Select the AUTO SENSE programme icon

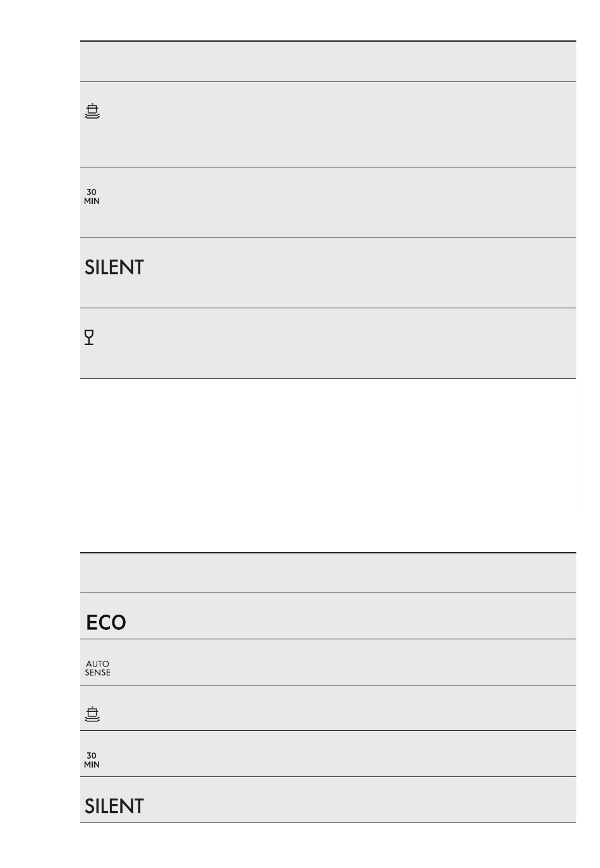click(97, 668)
